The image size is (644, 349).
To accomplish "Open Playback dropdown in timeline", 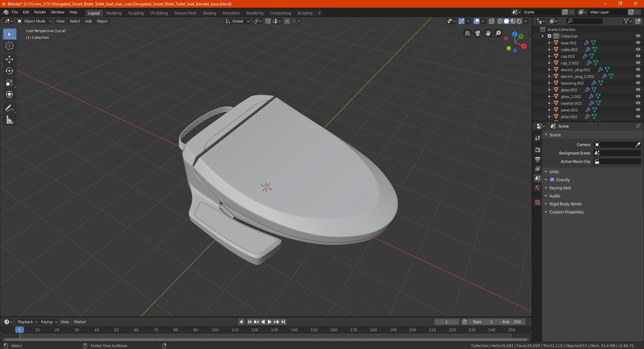I will coord(28,322).
